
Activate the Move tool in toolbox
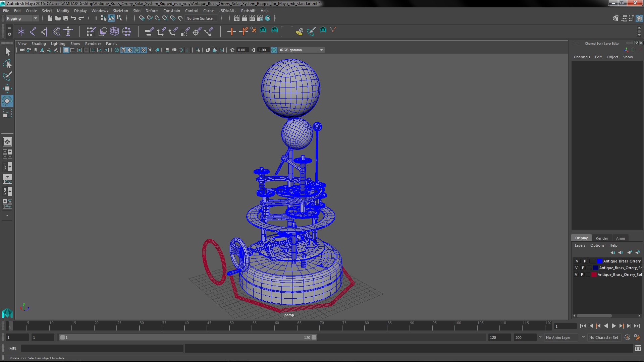click(7, 88)
